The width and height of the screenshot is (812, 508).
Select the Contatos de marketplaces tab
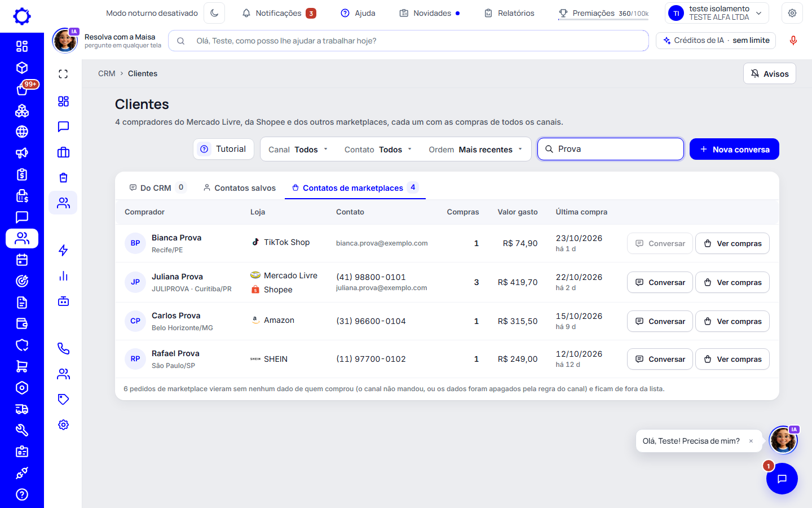click(x=355, y=188)
